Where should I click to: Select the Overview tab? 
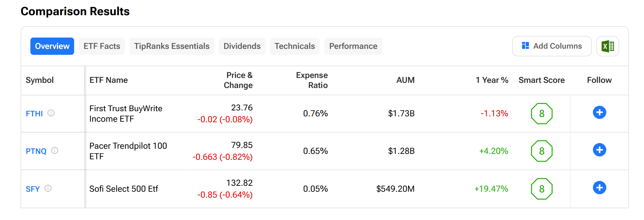pos(52,46)
